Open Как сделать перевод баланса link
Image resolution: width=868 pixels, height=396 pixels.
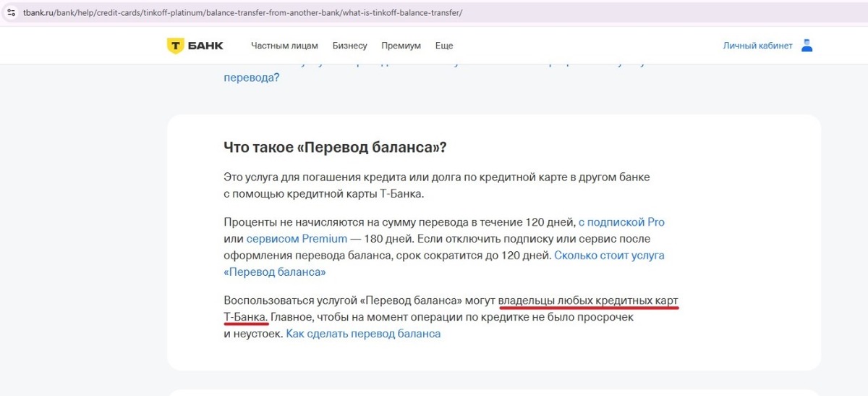click(363, 334)
